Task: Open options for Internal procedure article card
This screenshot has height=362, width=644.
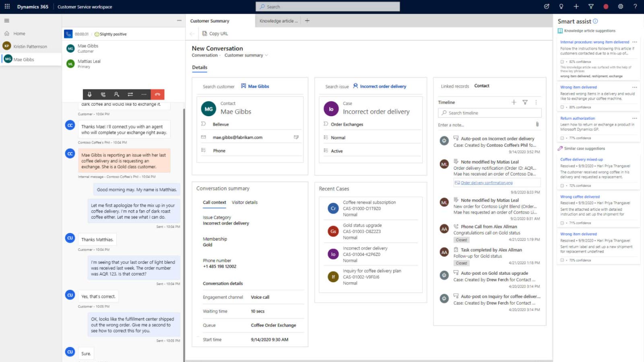Action: 634,42
